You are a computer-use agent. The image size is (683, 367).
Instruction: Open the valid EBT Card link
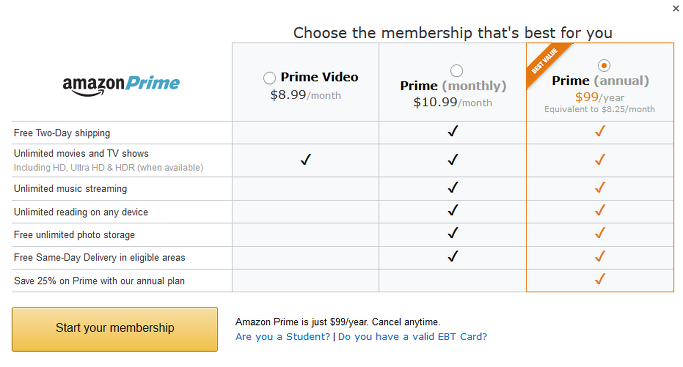[x=413, y=337]
